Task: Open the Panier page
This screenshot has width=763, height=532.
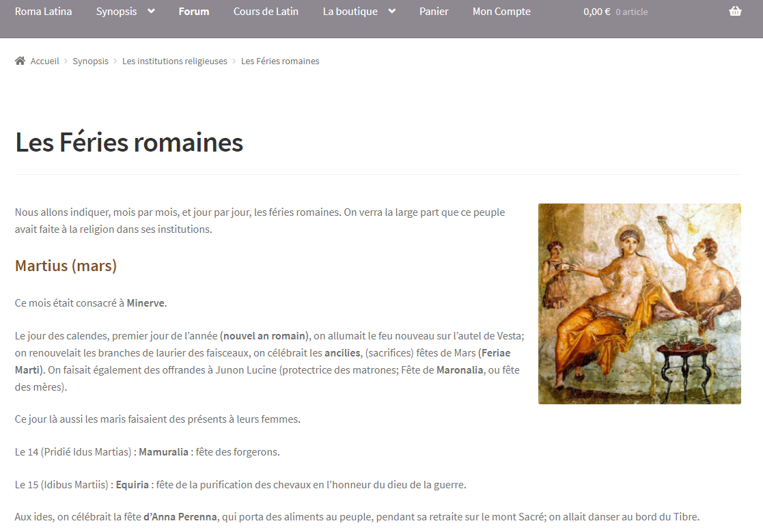Action: pyautogui.click(x=434, y=12)
